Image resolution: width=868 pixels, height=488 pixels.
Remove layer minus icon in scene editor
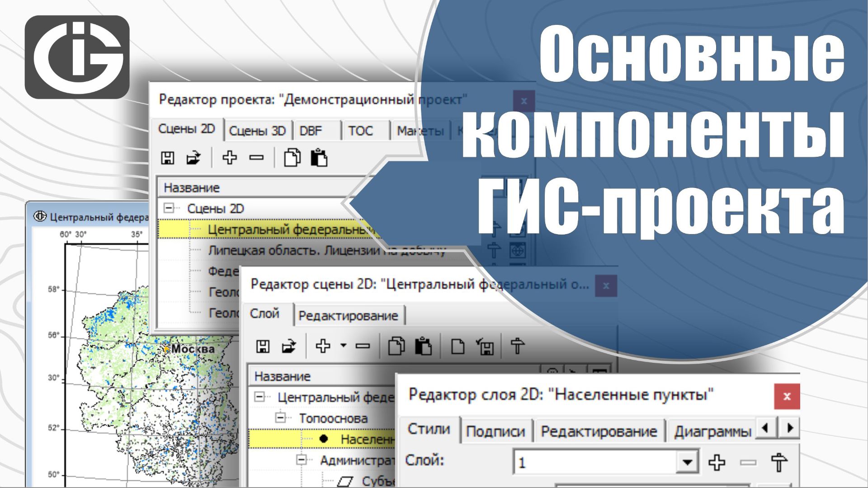363,347
